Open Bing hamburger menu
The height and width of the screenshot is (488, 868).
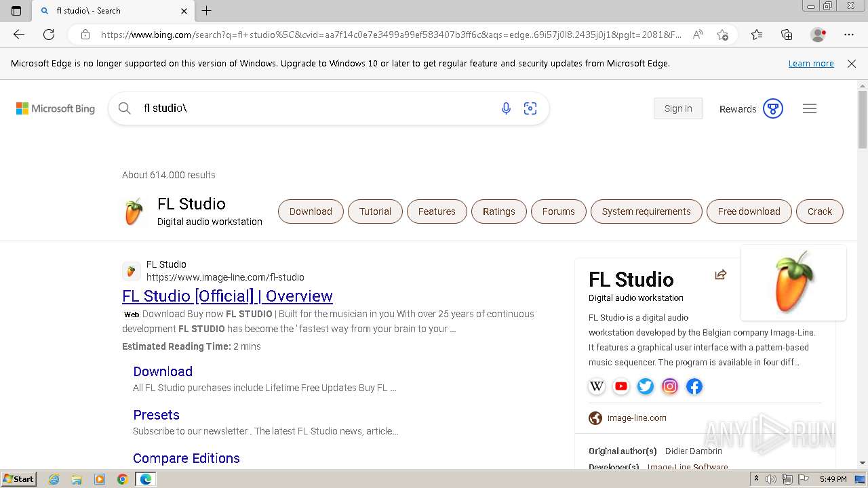[x=810, y=108]
